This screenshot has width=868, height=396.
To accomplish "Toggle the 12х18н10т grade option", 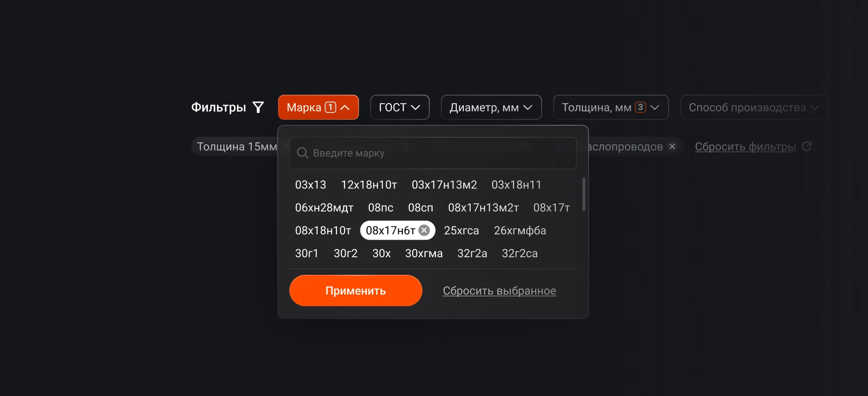I will [369, 185].
